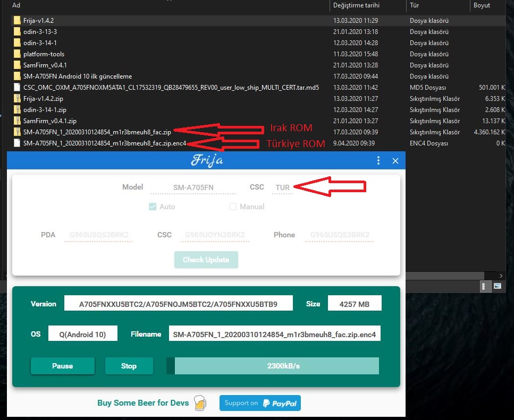514x420 pixels.
Task: Click the Size field showing 4257 MB
Action: [355, 303]
